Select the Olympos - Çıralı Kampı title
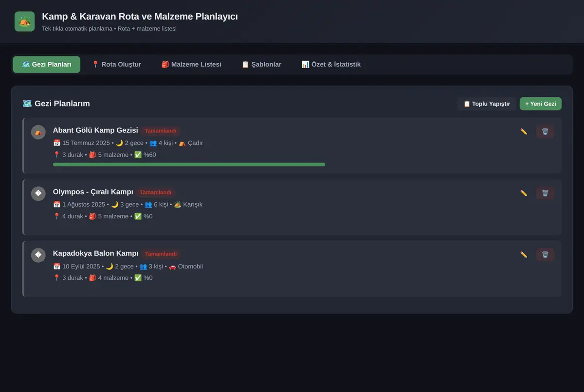The width and height of the screenshot is (584, 392). pyautogui.click(x=93, y=192)
